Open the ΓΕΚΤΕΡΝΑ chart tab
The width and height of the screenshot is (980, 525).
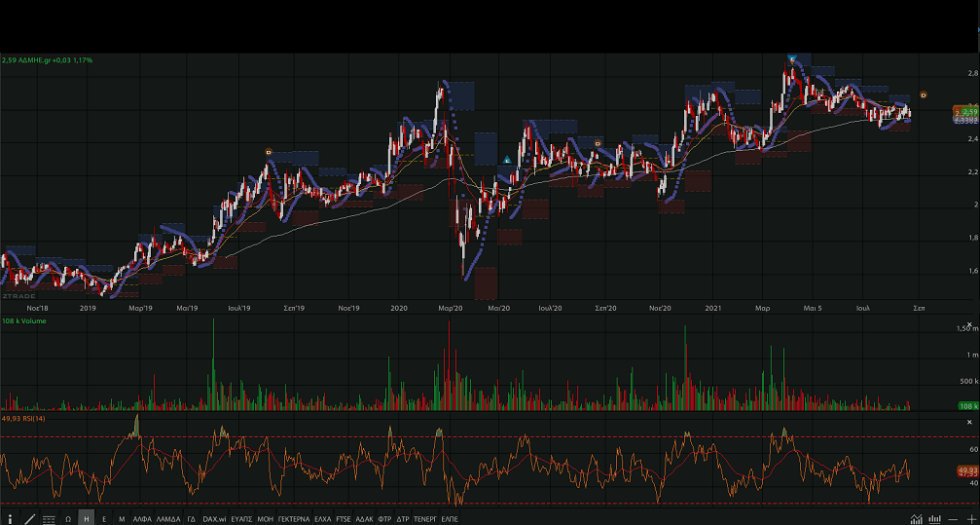point(293,519)
